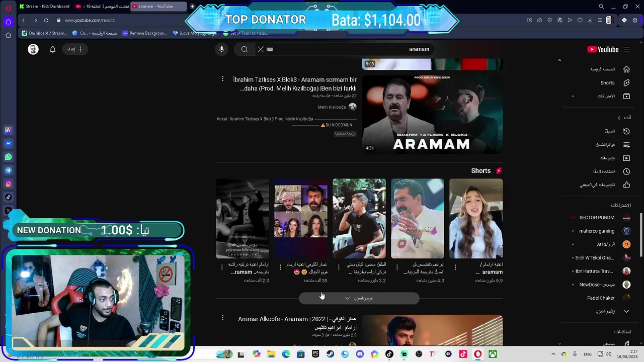Open TikTok in the Opera sidebar

coord(8,197)
